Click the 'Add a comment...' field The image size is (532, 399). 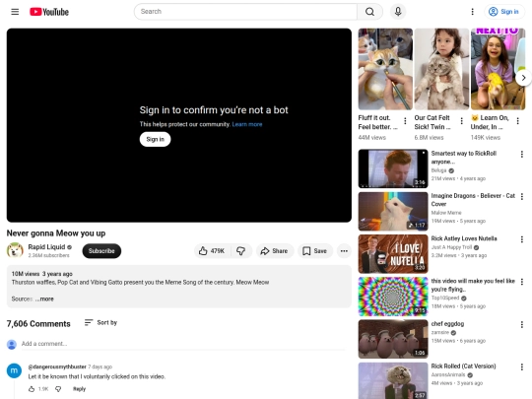[183, 344]
